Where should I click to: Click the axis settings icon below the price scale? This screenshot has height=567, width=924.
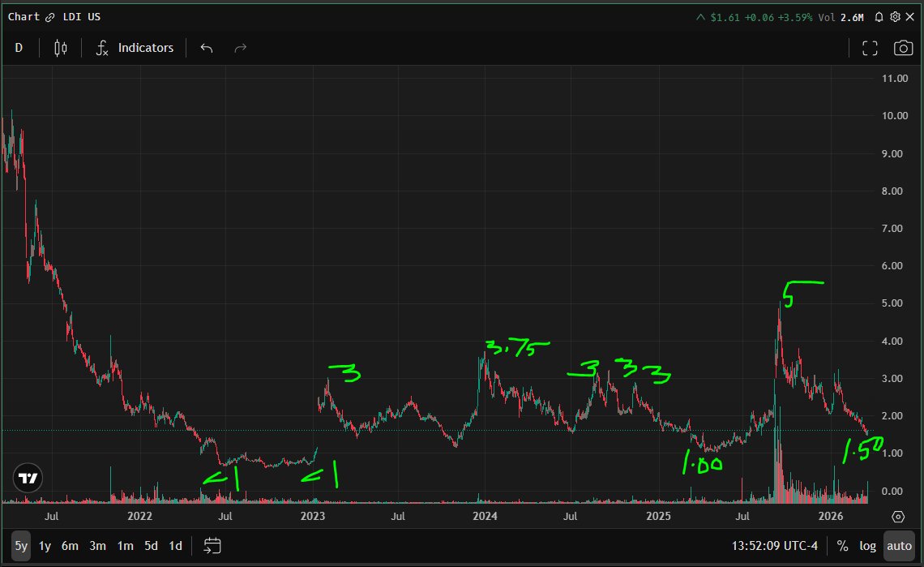coord(898,517)
